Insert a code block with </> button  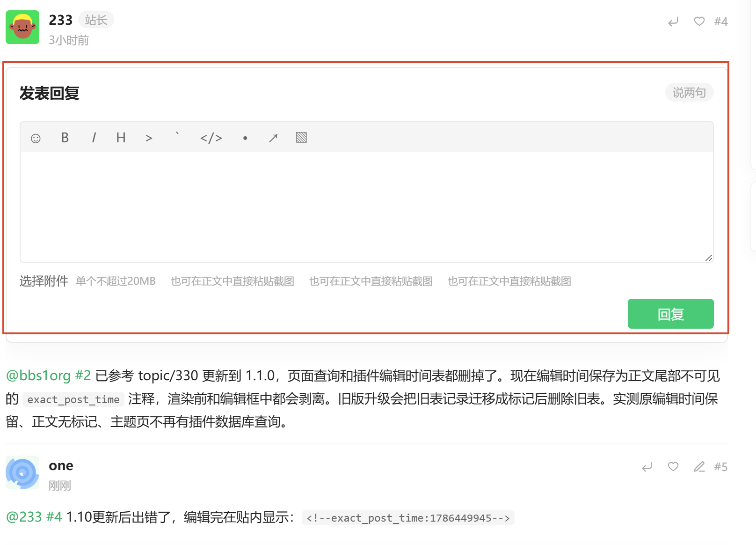coord(211,138)
